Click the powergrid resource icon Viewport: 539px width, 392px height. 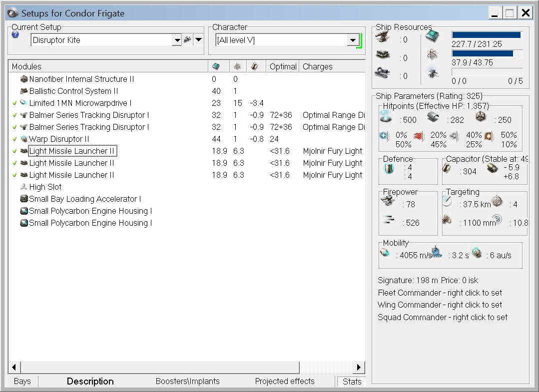pos(432,53)
